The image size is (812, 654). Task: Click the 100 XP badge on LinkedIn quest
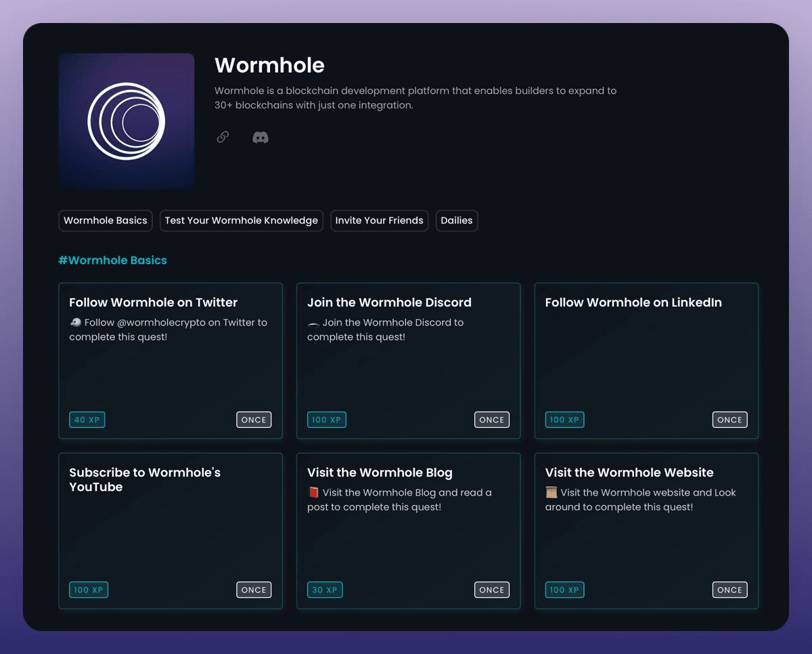coord(564,420)
